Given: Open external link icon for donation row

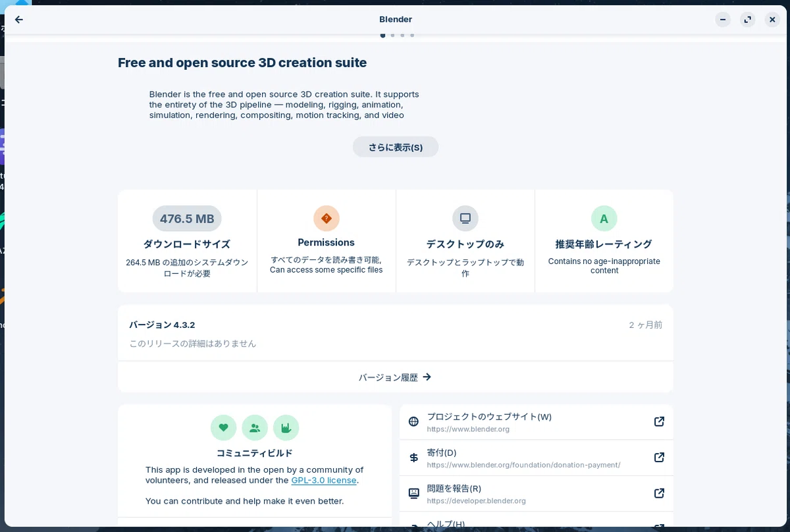Looking at the screenshot, I should pos(659,458).
